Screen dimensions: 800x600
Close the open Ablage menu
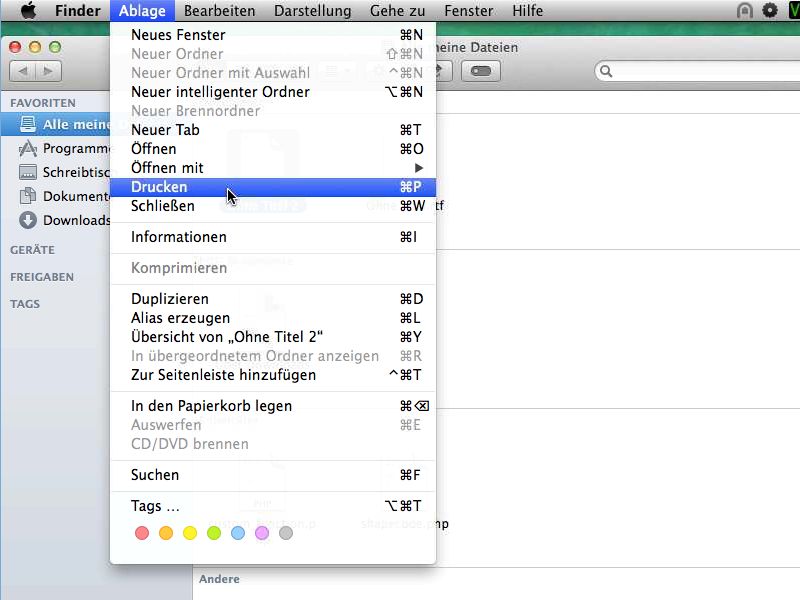tap(142, 11)
